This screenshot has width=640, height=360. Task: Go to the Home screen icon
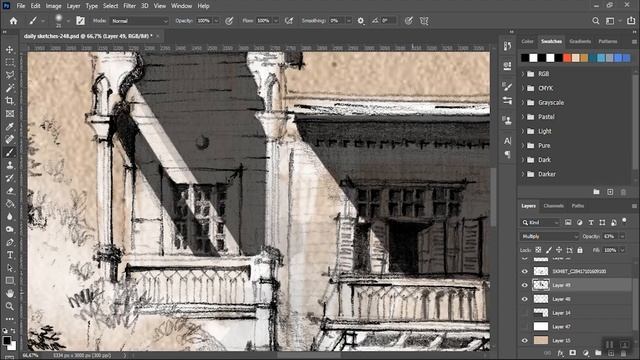pos(13,21)
